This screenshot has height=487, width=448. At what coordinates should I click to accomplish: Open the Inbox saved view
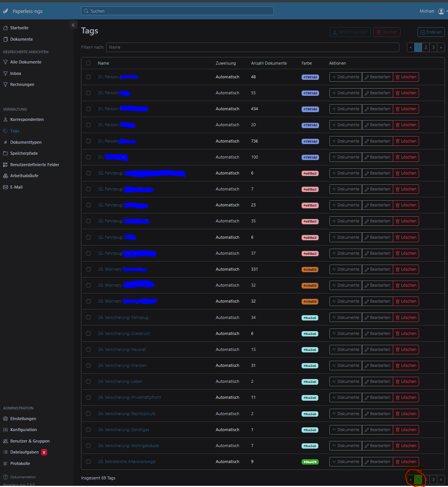pyautogui.click(x=16, y=73)
